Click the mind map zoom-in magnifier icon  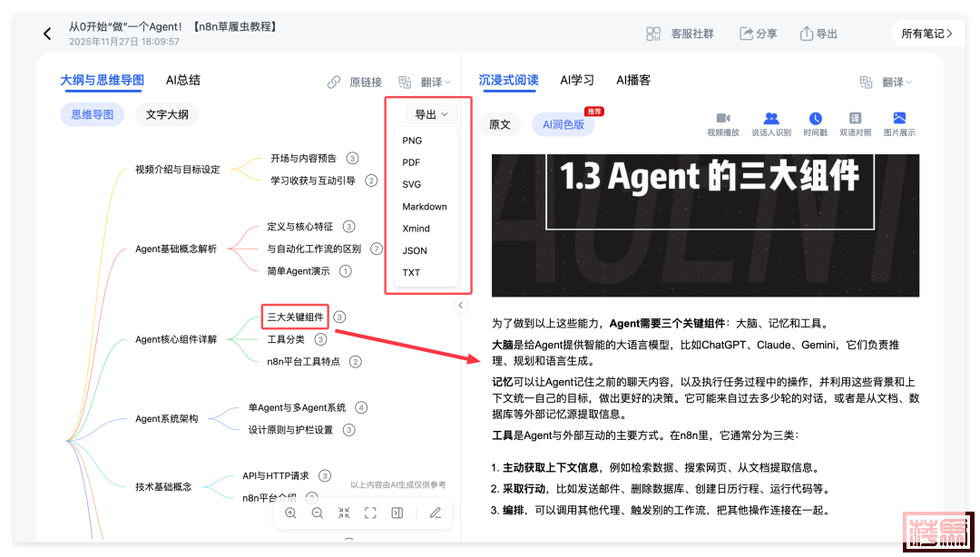(x=290, y=513)
